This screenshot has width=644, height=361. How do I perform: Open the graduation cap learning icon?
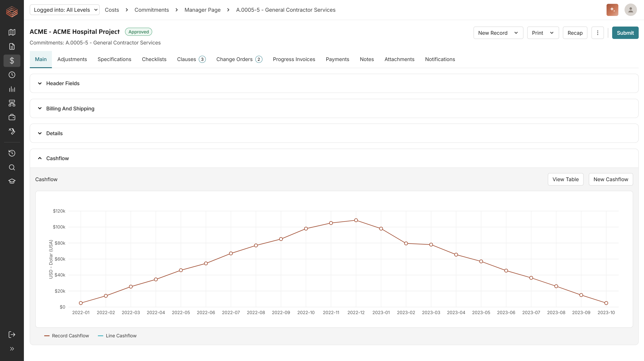[12, 181]
